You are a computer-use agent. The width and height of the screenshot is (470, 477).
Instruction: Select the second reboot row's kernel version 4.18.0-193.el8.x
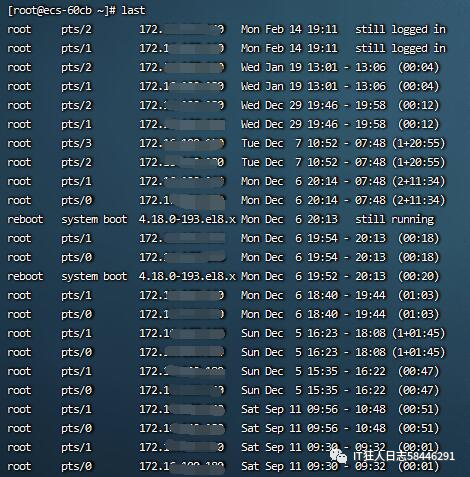coord(187,276)
